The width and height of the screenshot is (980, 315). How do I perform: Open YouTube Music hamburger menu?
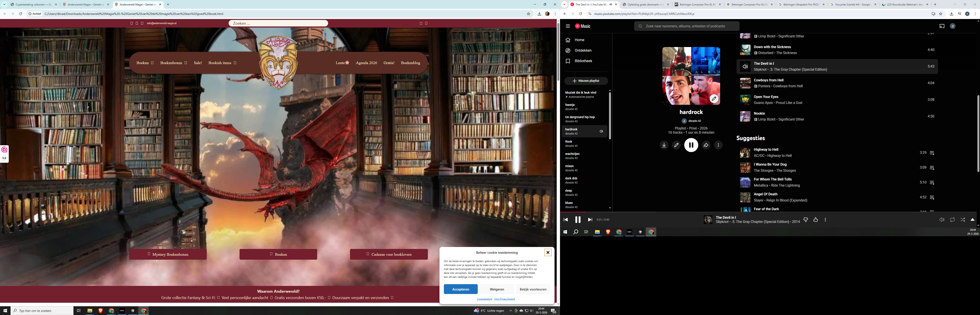[x=568, y=26]
